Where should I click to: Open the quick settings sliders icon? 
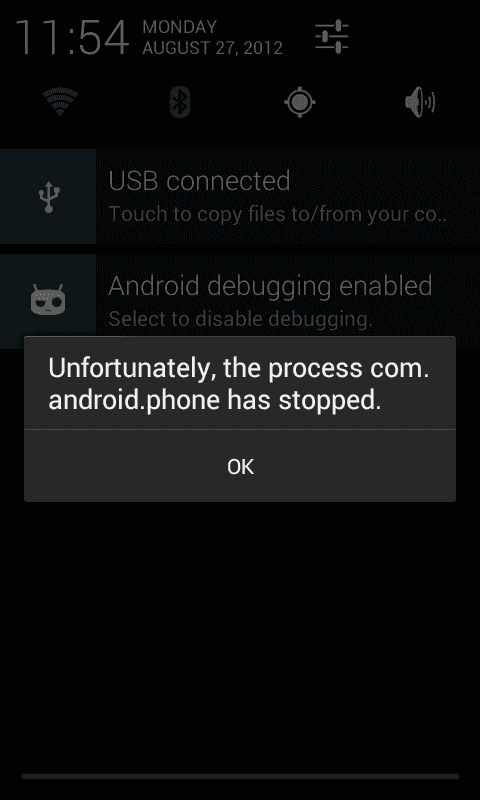pos(332,37)
